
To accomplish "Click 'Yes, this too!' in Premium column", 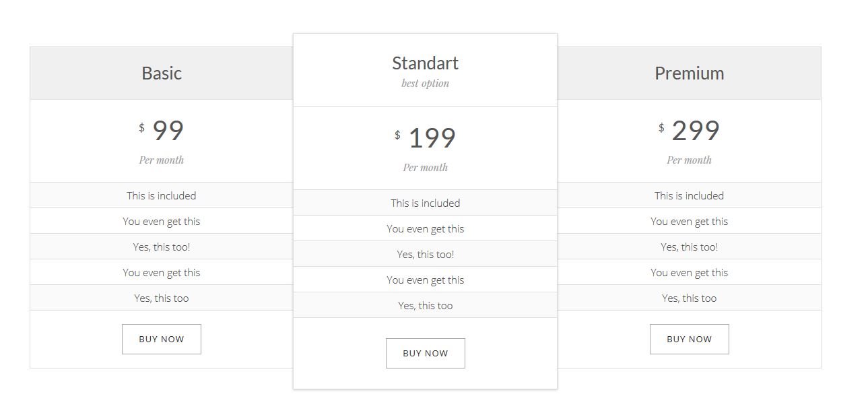I will coord(689,247).
